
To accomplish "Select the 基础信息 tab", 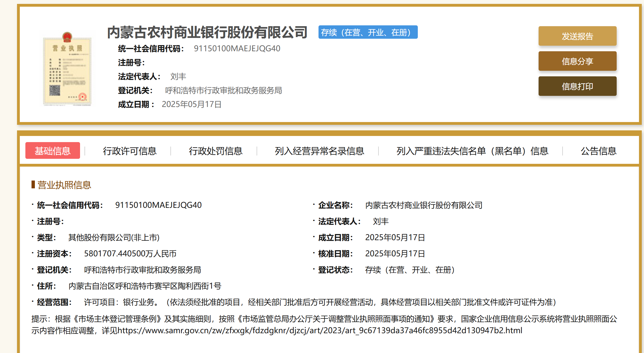I will pos(53,151).
